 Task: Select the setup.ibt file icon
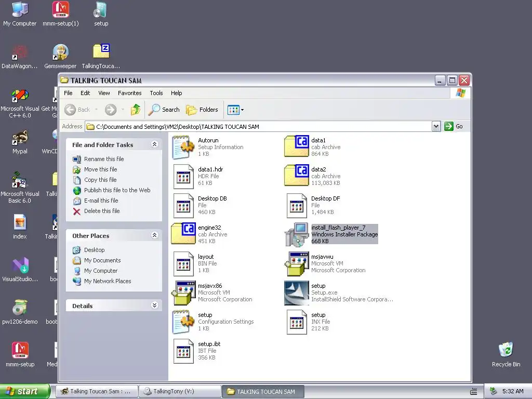click(x=183, y=352)
